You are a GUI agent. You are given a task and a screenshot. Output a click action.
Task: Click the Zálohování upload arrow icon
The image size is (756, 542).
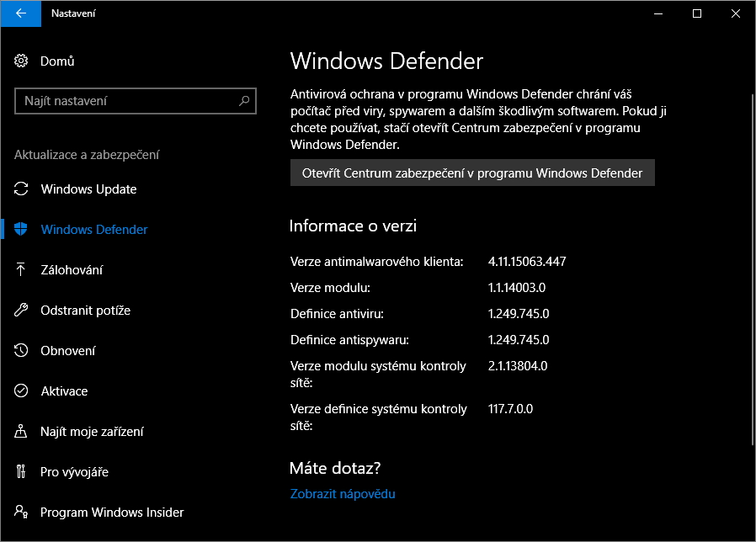pyautogui.click(x=22, y=270)
